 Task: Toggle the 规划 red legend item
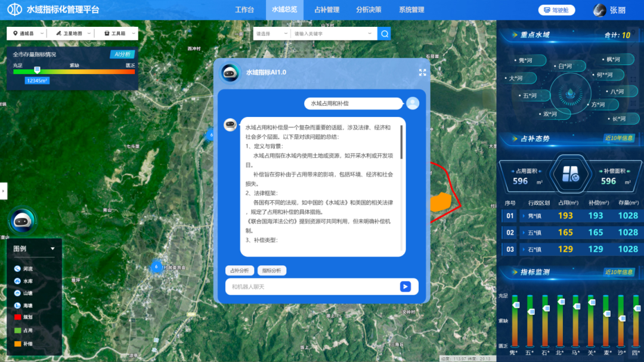tap(18, 317)
